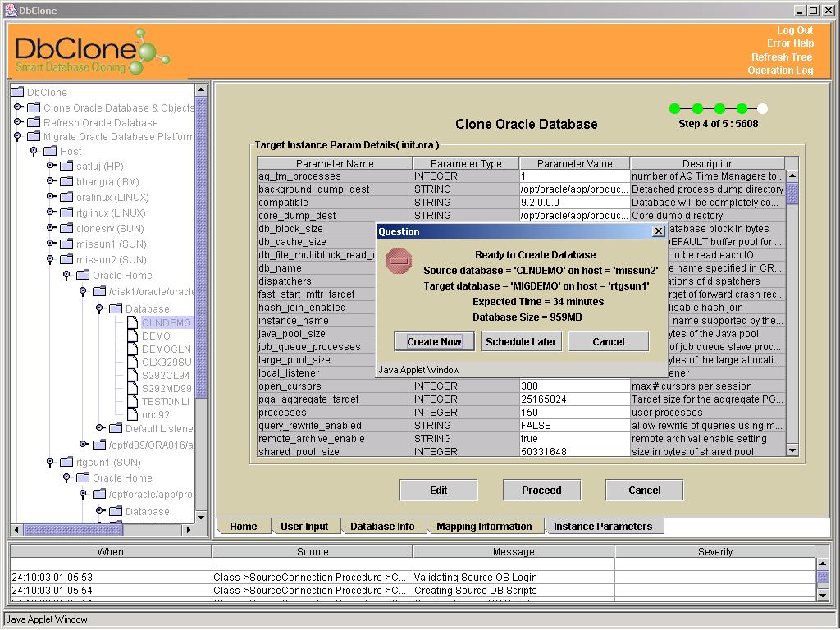The width and height of the screenshot is (840, 630).
Task: Click the S292MD99 database file icon
Action: click(133, 388)
